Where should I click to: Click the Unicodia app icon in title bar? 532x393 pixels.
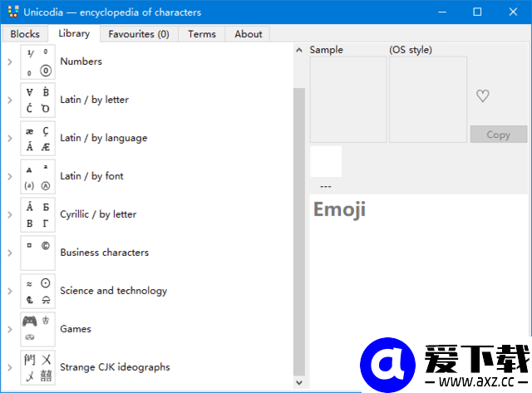pyautogui.click(x=13, y=12)
